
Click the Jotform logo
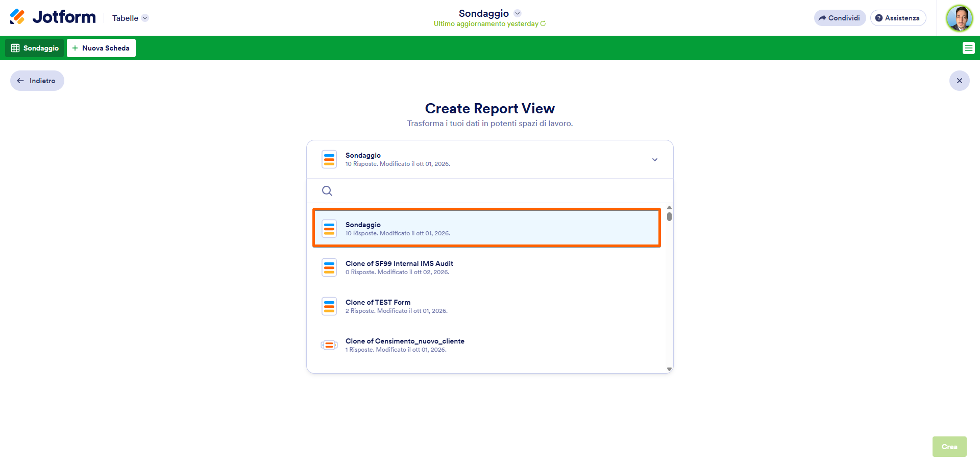click(x=53, y=17)
